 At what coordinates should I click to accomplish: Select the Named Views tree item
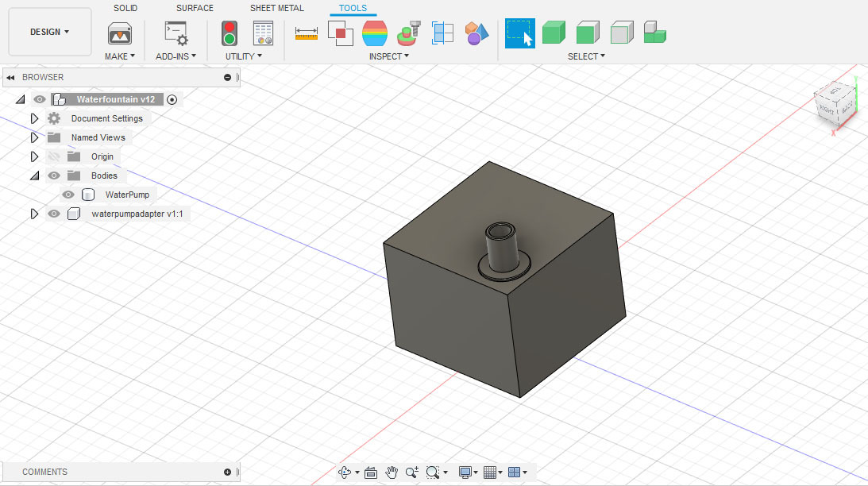click(x=98, y=137)
